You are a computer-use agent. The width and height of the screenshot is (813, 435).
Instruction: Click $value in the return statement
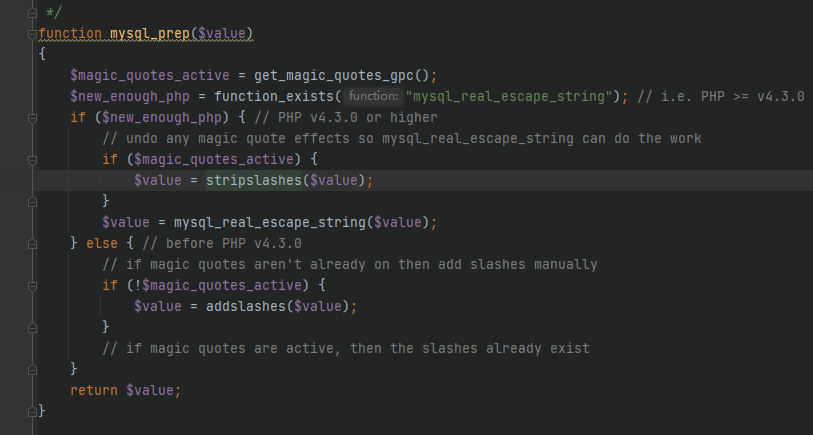pos(150,390)
